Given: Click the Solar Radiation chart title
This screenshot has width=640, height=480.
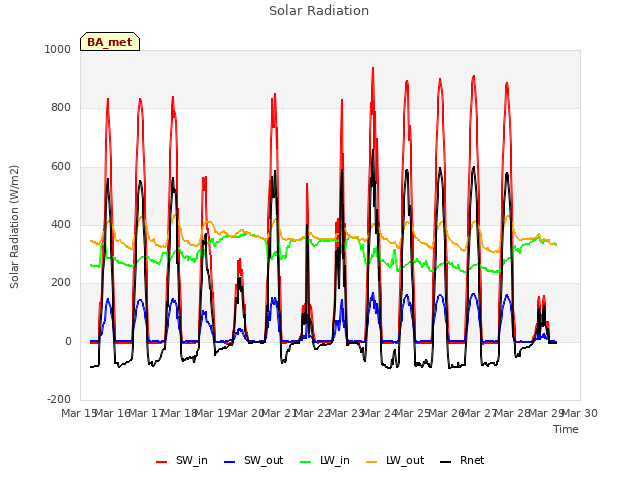Looking at the screenshot, I should [x=319, y=11].
